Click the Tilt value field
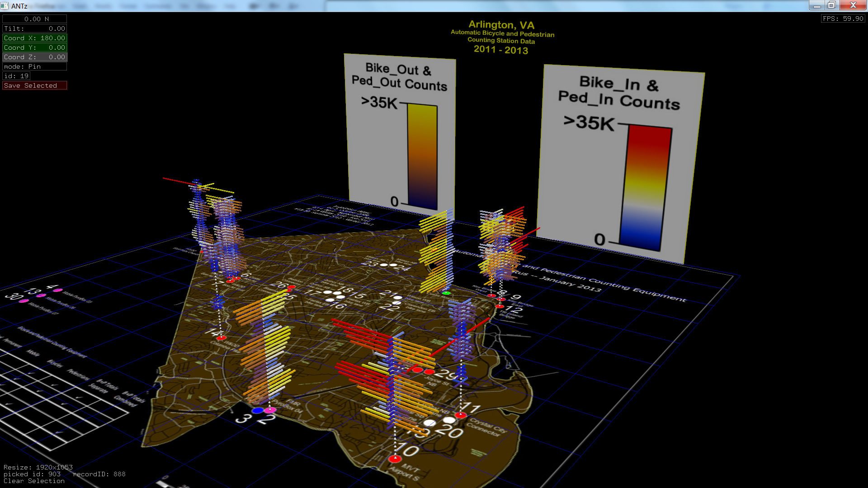This screenshot has height=488, width=868. (x=35, y=28)
